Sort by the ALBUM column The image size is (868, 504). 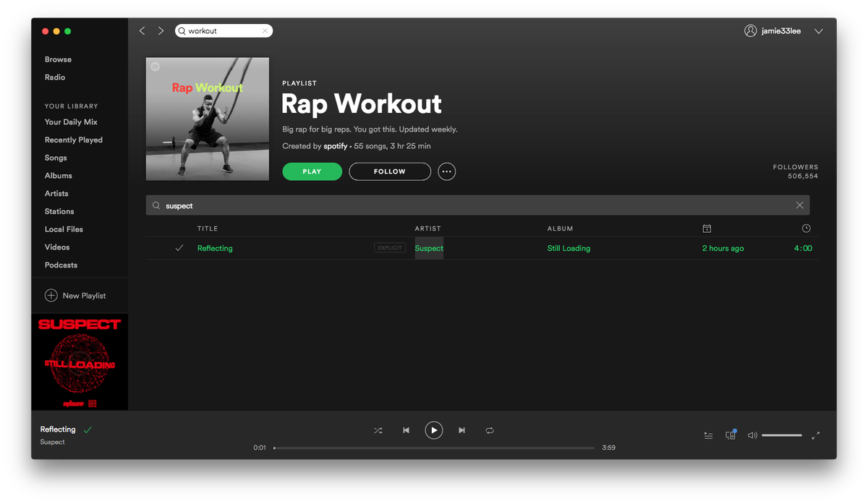tap(560, 228)
